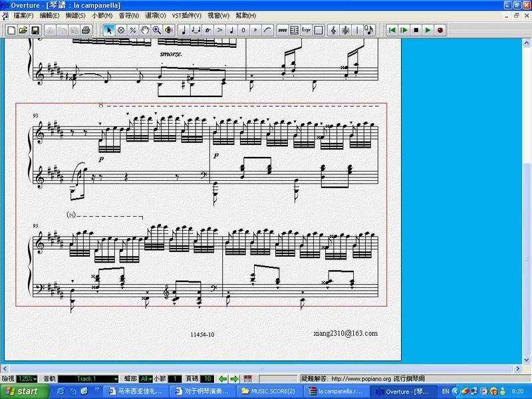This screenshot has height=399, width=532.
Task: Go to next page with green right arrow
Action: pos(234,378)
